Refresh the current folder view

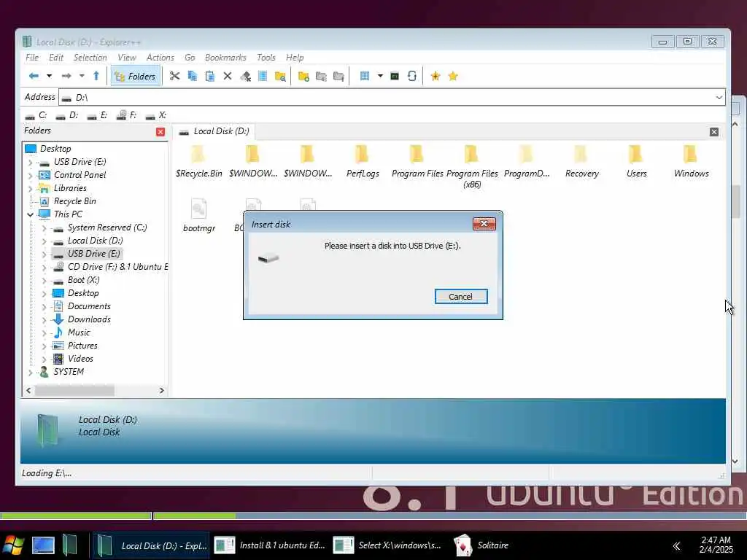tap(412, 76)
